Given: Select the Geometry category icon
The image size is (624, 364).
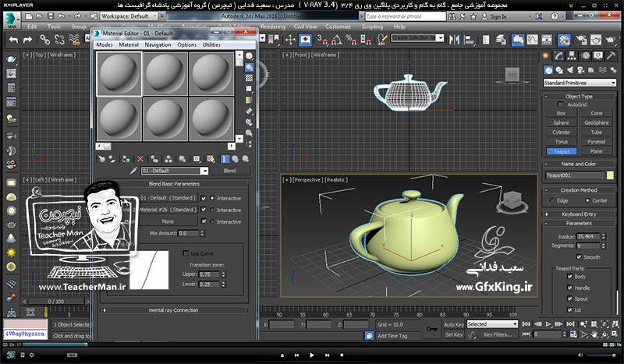Looking at the screenshot, I should (x=548, y=70).
